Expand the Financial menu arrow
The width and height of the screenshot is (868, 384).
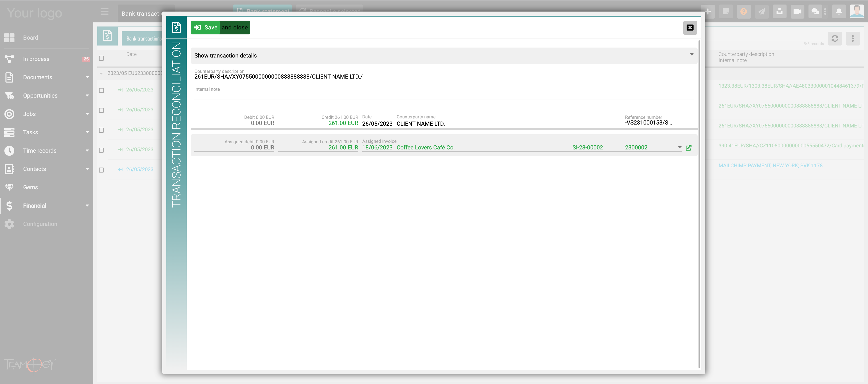click(87, 206)
